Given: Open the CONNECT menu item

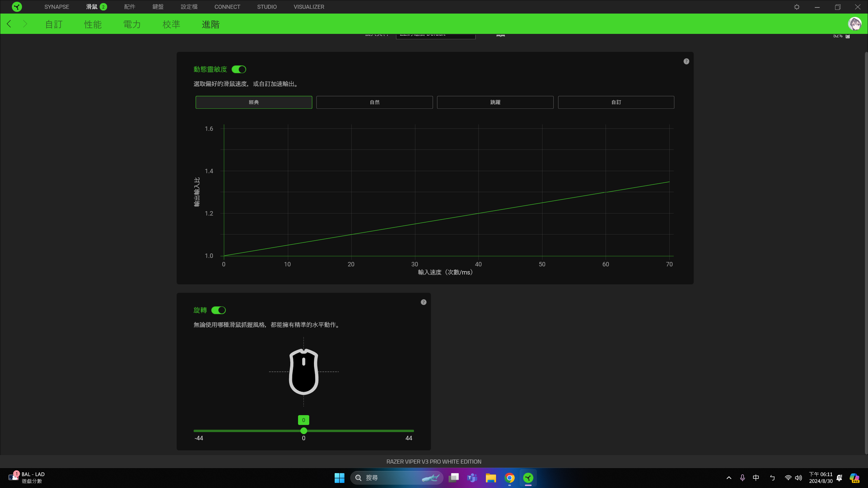Looking at the screenshot, I should point(227,7).
